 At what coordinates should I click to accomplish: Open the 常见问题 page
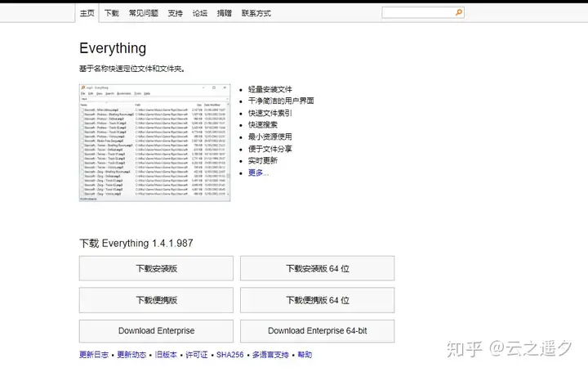tap(143, 13)
